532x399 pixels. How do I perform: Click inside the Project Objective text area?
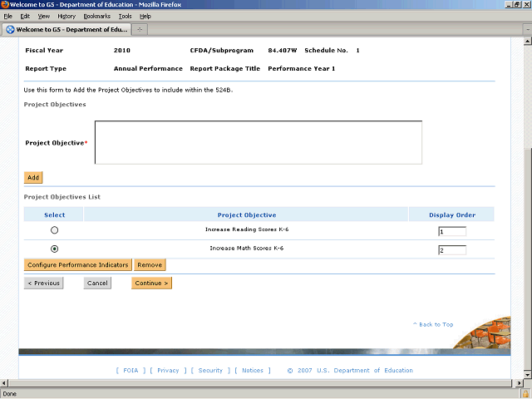pyautogui.click(x=259, y=142)
